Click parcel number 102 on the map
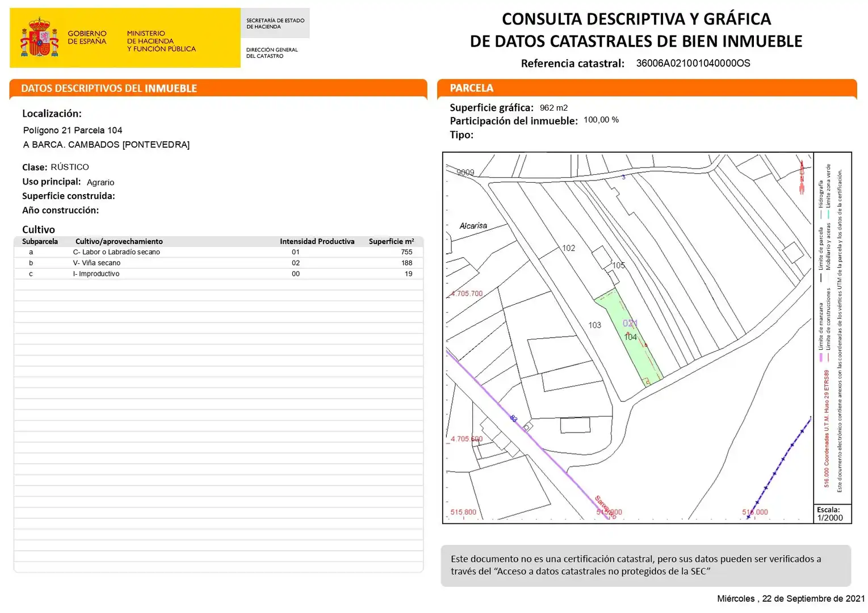 coord(568,248)
